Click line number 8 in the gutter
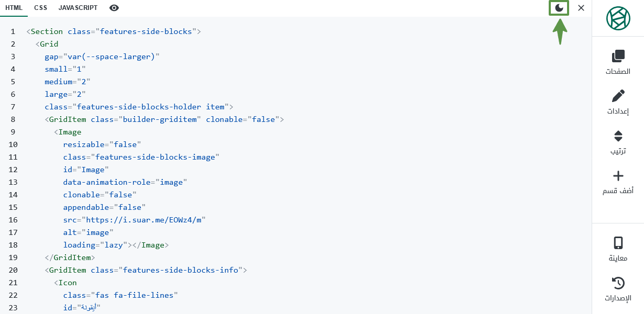Viewport: 644px width, 314px height. pyautogui.click(x=13, y=119)
